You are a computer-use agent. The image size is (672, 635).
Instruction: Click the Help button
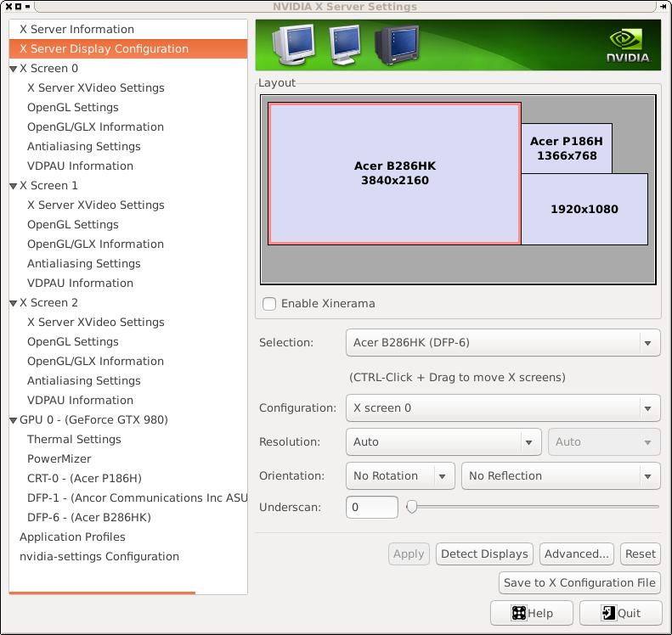(x=532, y=613)
